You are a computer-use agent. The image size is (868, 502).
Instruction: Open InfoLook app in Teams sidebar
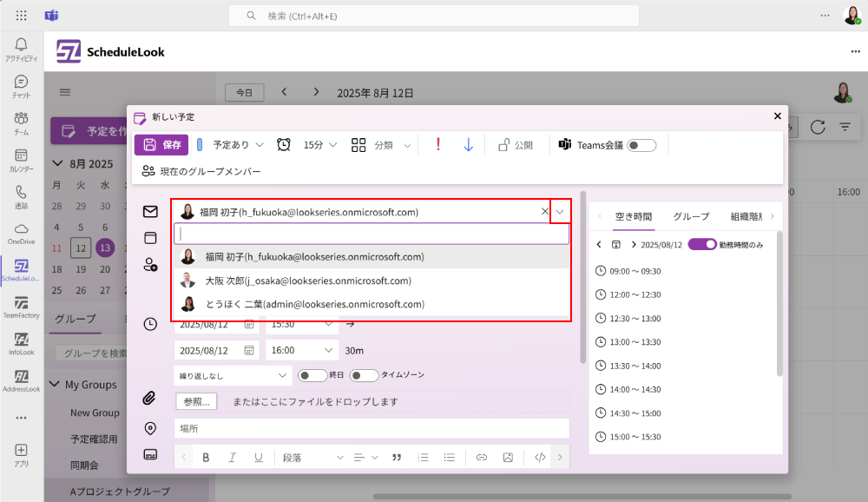[x=22, y=344]
